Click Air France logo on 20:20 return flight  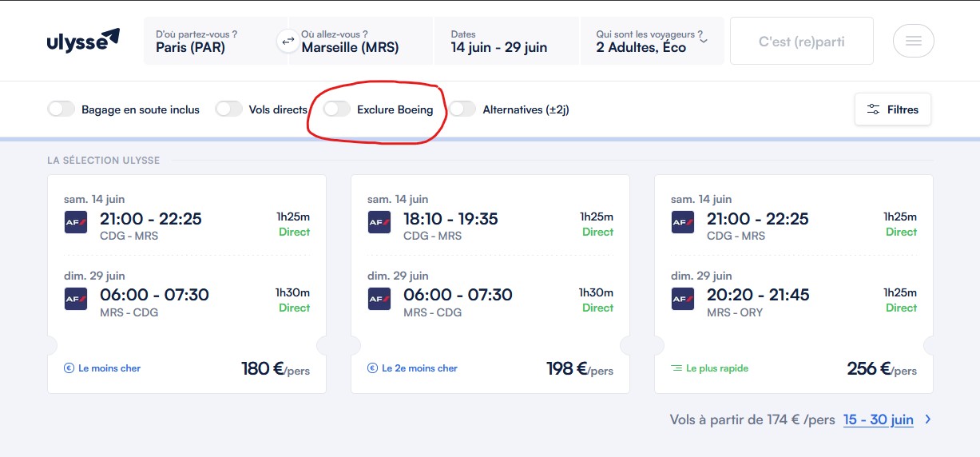(x=683, y=298)
